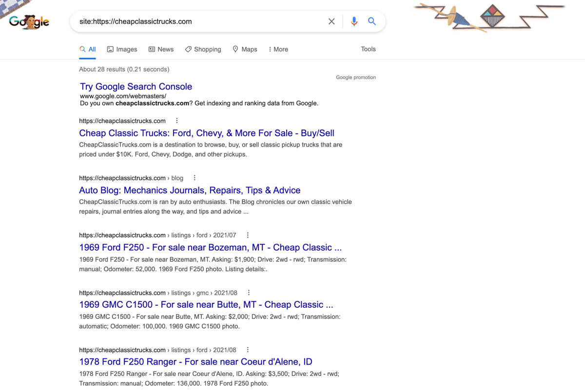Open three-dot menu for 1969 GMC C1500 result
Viewport: 585px width, 392px height.
pyautogui.click(x=249, y=293)
